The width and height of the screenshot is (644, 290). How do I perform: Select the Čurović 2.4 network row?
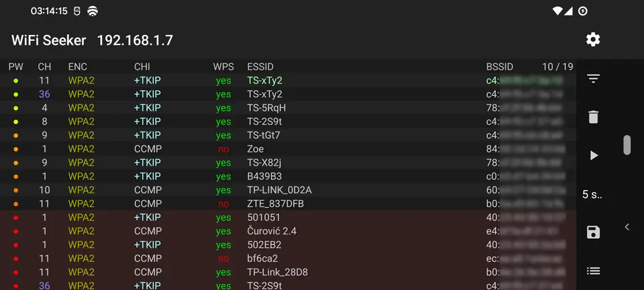tap(288, 231)
